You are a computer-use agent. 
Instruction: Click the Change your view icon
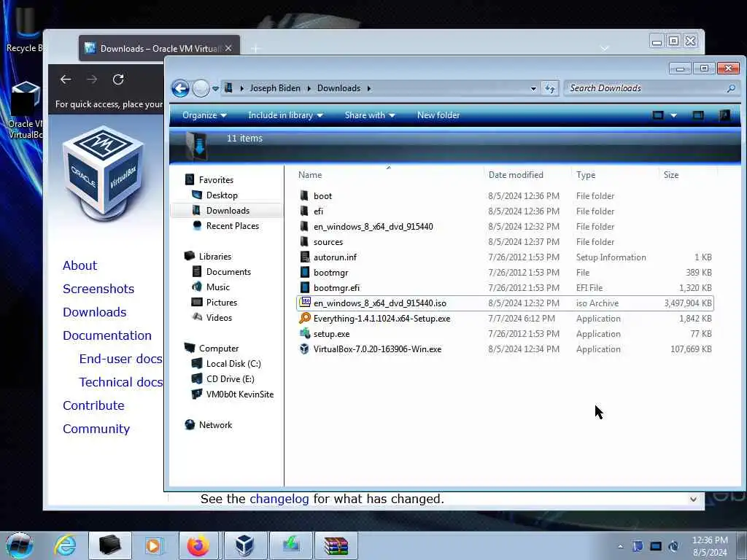point(658,115)
